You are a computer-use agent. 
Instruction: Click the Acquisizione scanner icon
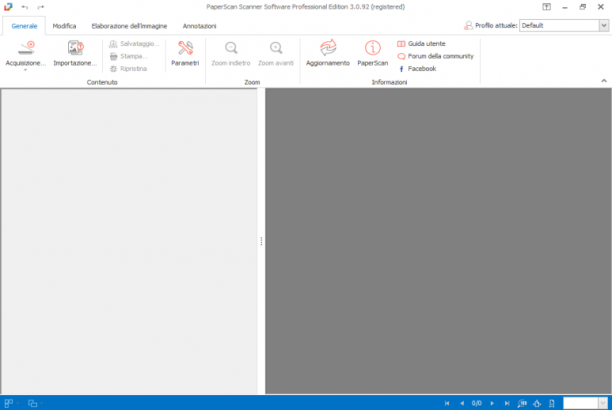(x=26, y=48)
